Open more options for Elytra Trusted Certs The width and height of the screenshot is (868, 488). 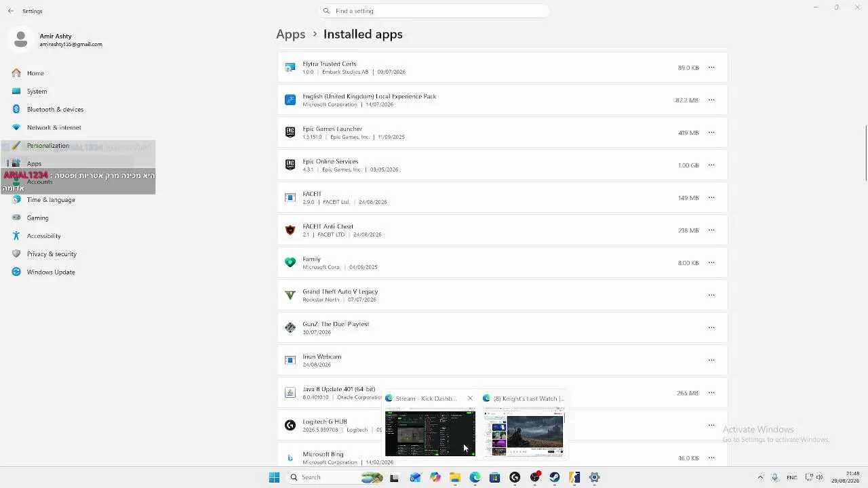[x=711, y=68]
